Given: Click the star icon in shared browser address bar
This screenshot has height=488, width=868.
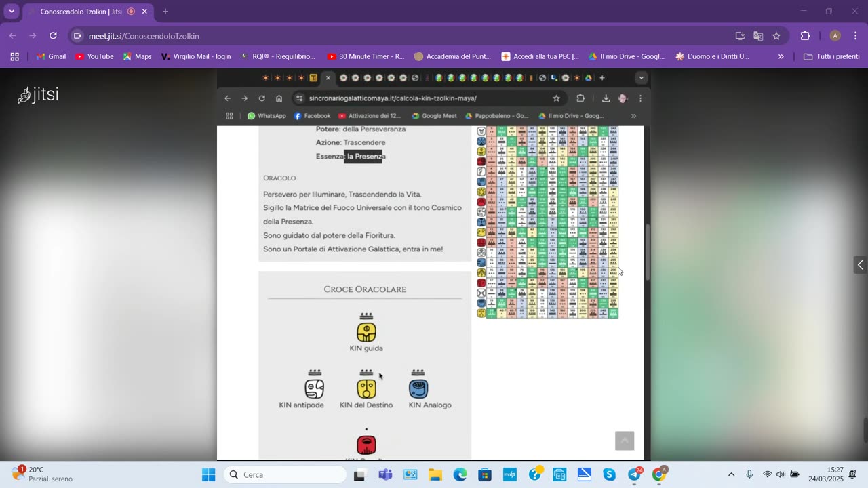Looking at the screenshot, I should (x=557, y=98).
